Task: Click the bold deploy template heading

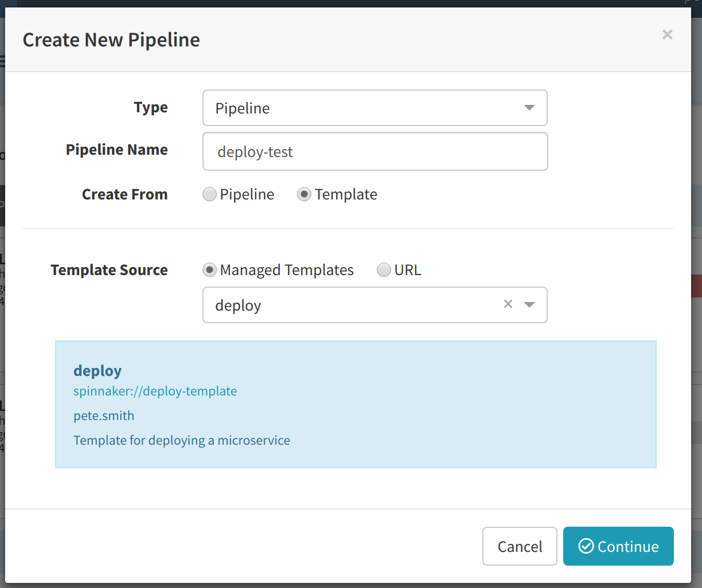Action: tap(97, 371)
